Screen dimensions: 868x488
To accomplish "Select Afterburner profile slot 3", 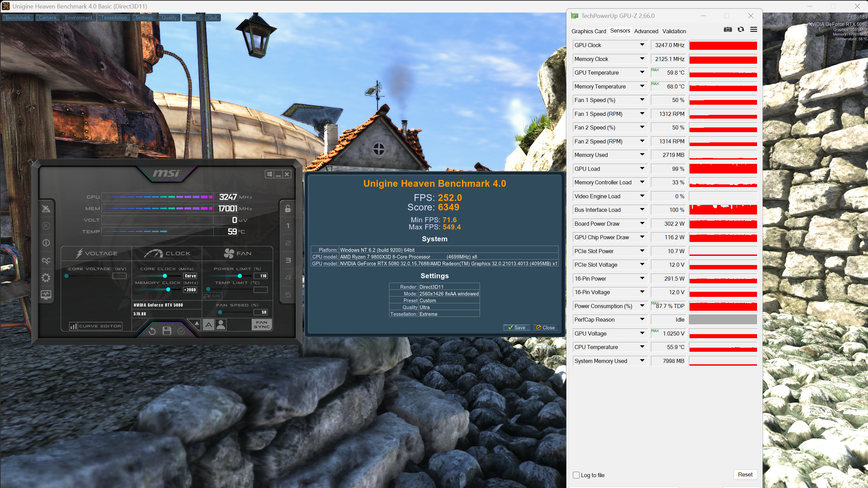I will 288,260.
